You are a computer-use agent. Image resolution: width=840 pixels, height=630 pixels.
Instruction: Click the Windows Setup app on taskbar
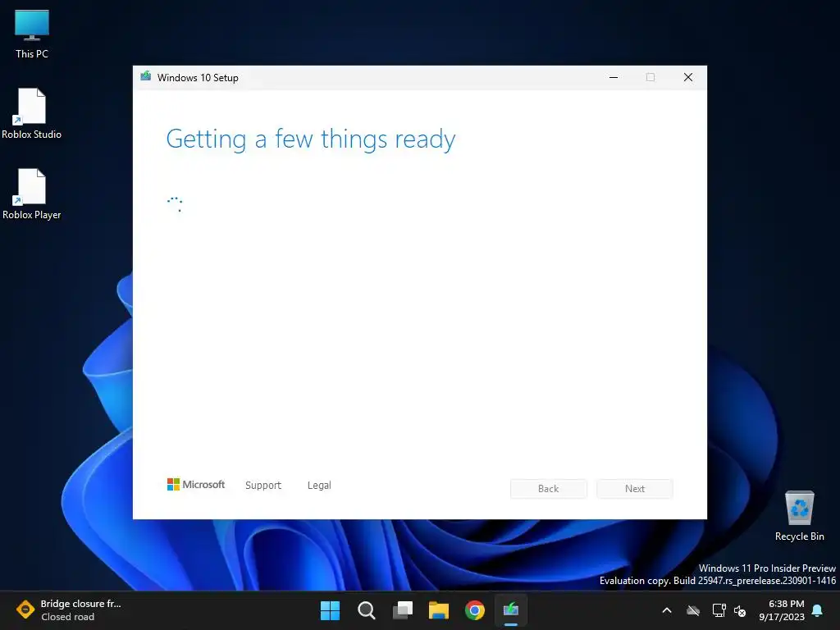click(511, 610)
